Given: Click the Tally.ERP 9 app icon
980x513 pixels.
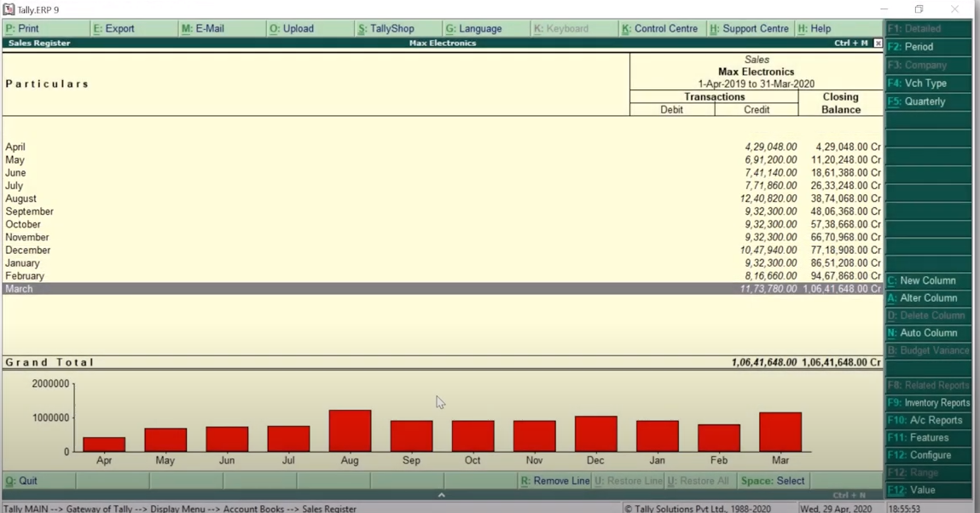Looking at the screenshot, I should point(9,9).
